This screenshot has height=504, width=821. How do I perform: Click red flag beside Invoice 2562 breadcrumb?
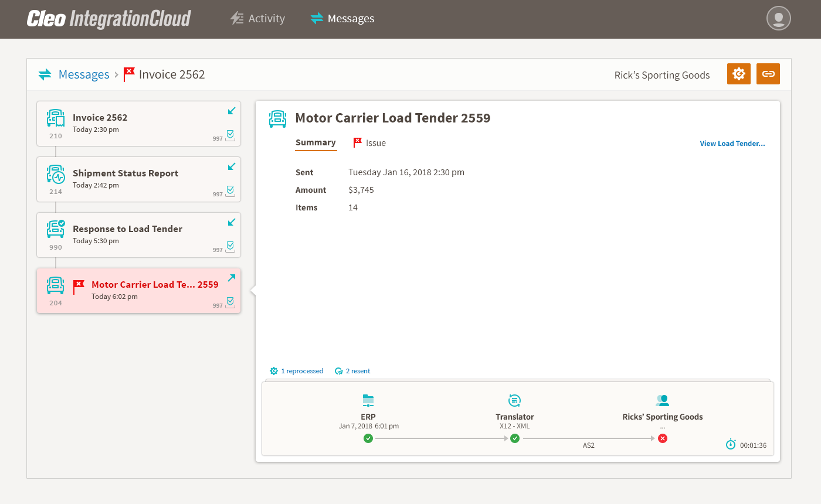129,74
